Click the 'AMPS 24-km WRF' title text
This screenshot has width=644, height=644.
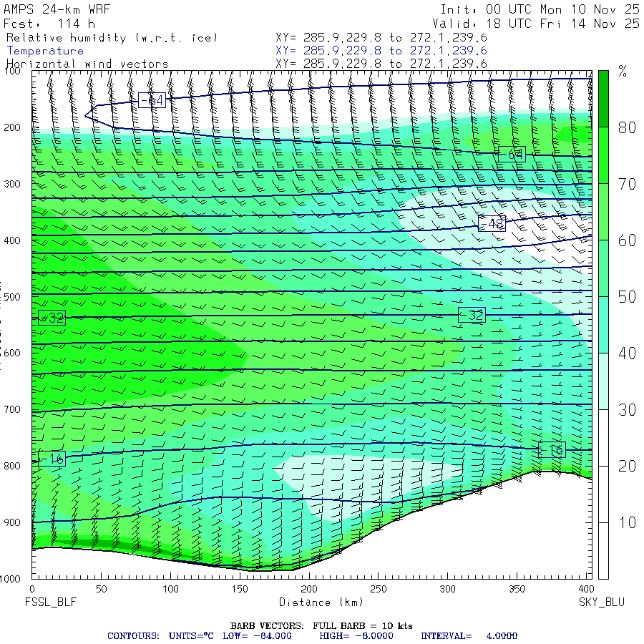(x=57, y=9)
